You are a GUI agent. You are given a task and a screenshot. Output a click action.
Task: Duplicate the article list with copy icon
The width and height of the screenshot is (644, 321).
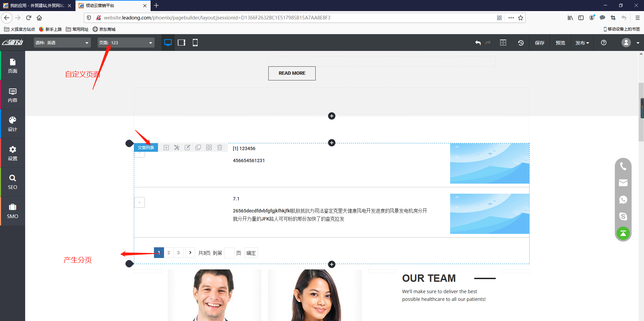point(198,148)
